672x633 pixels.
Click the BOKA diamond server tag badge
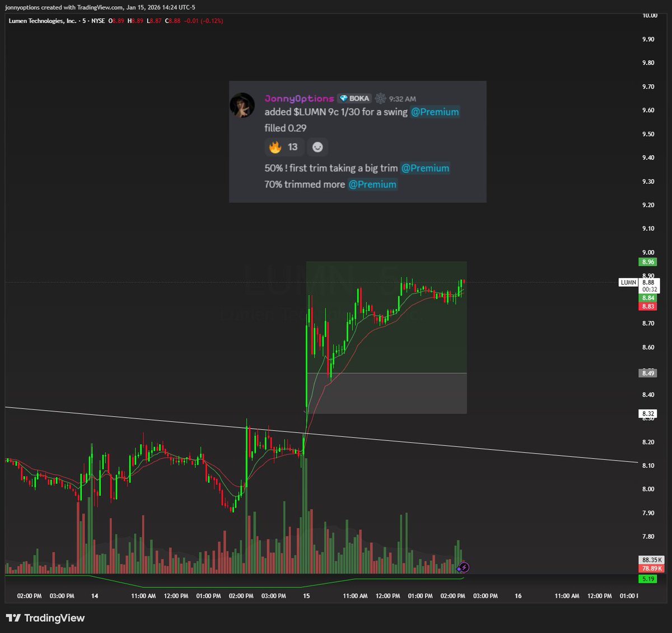354,99
